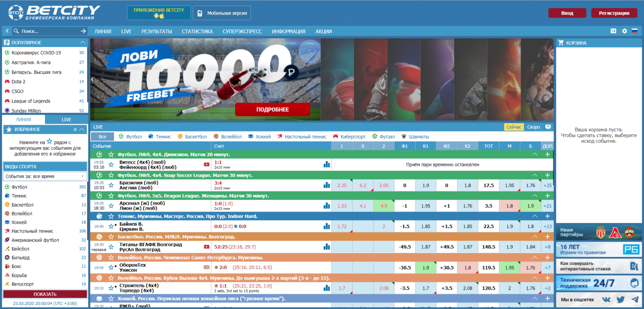The height and width of the screenshot is (309, 644).
Task: Click the live TV icon next to Скоро
Action: (548, 127)
